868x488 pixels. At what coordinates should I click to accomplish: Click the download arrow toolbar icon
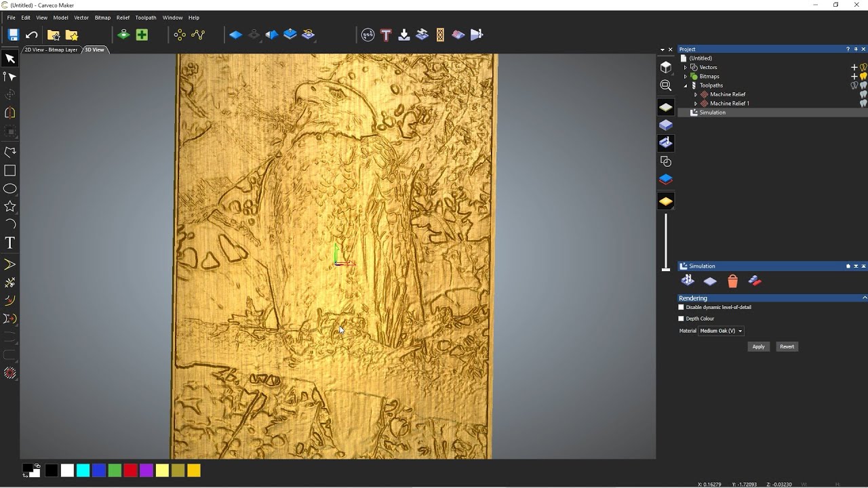(404, 35)
